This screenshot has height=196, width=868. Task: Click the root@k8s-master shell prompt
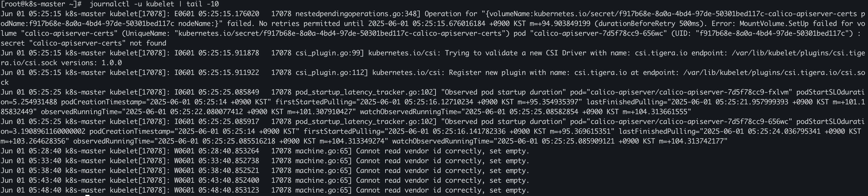(x=41, y=4)
